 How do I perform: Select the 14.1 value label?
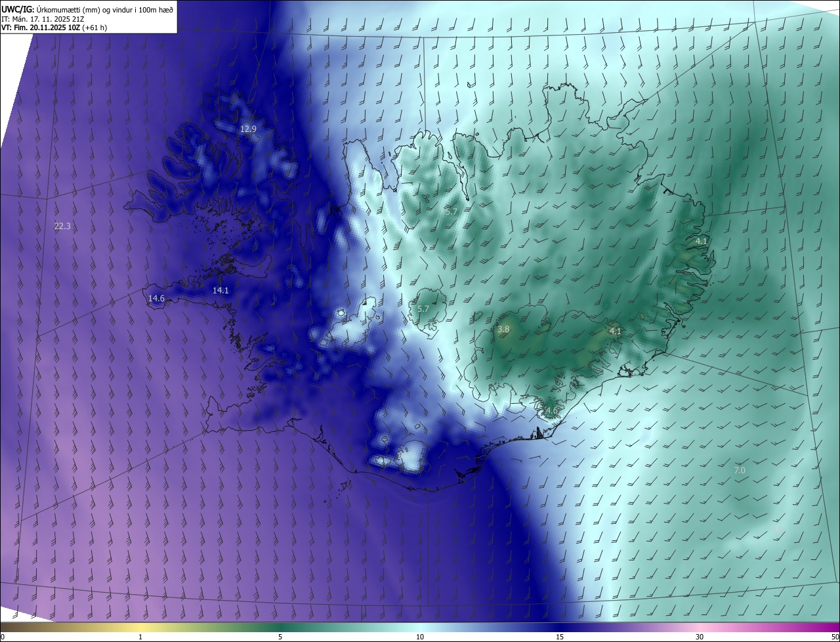click(x=220, y=290)
